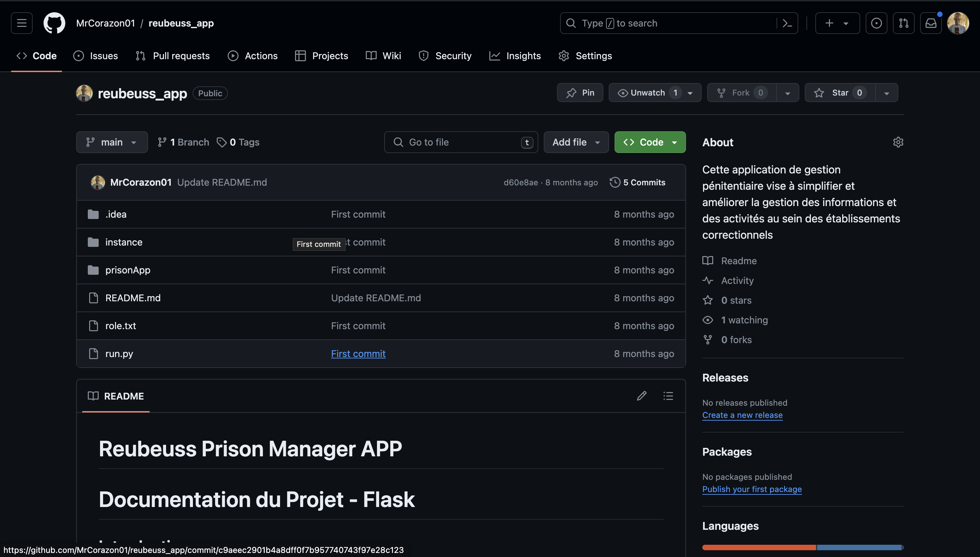This screenshot has width=980, height=557.
Task: Switch to the Issues tab
Action: (x=96, y=56)
